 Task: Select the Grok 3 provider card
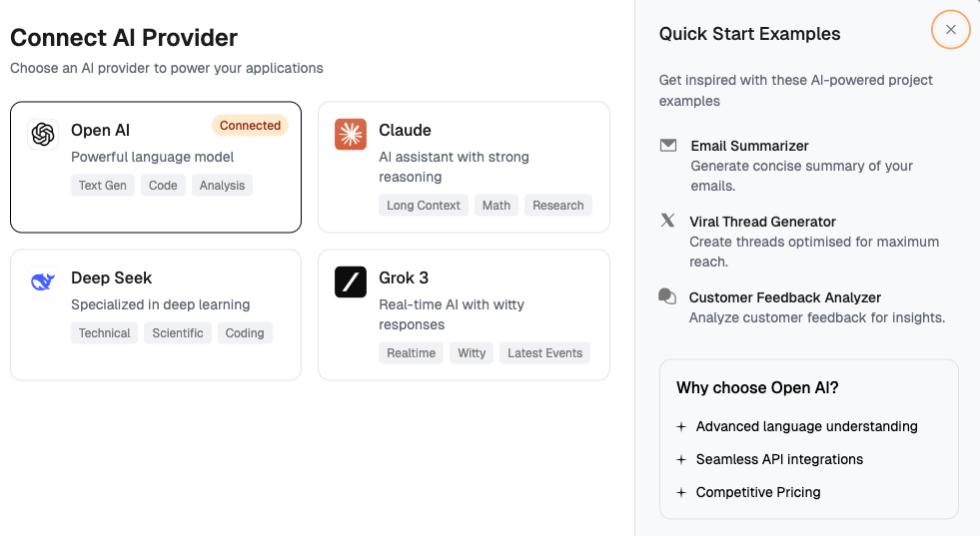[464, 314]
